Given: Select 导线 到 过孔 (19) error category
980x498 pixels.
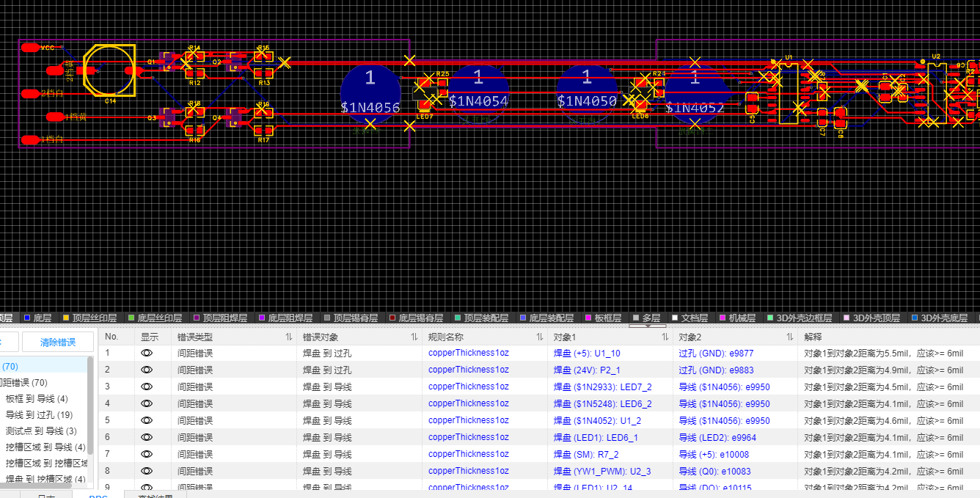Looking at the screenshot, I should tap(40, 415).
